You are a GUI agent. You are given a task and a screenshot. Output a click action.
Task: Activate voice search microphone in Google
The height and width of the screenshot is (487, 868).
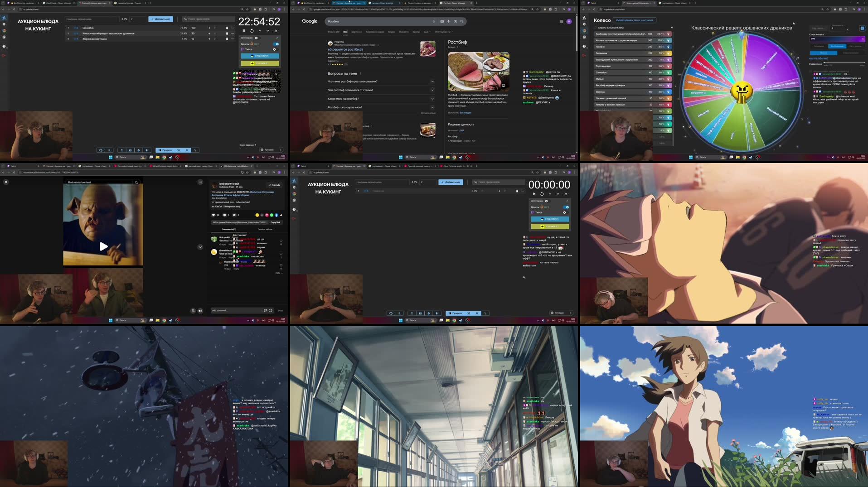pyautogui.click(x=448, y=21)
